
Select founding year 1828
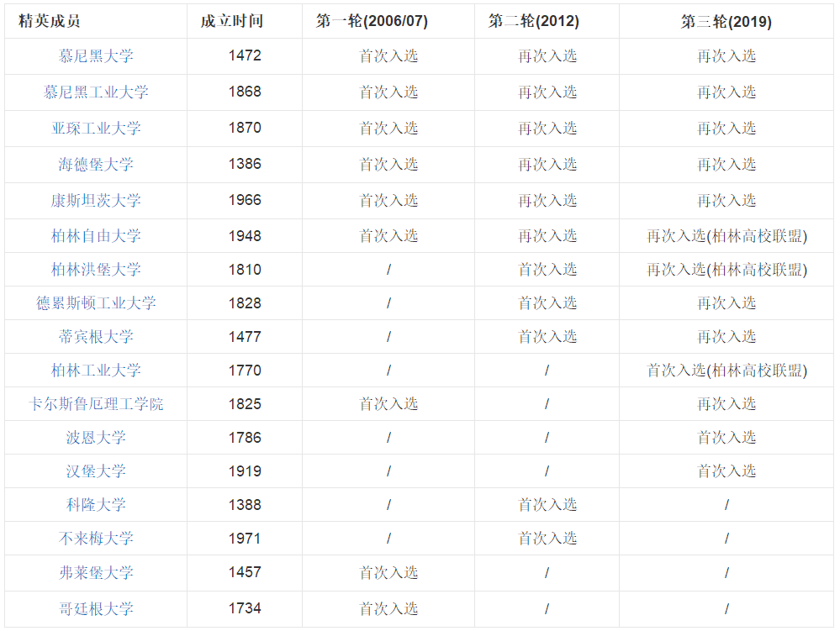point(245,303)
